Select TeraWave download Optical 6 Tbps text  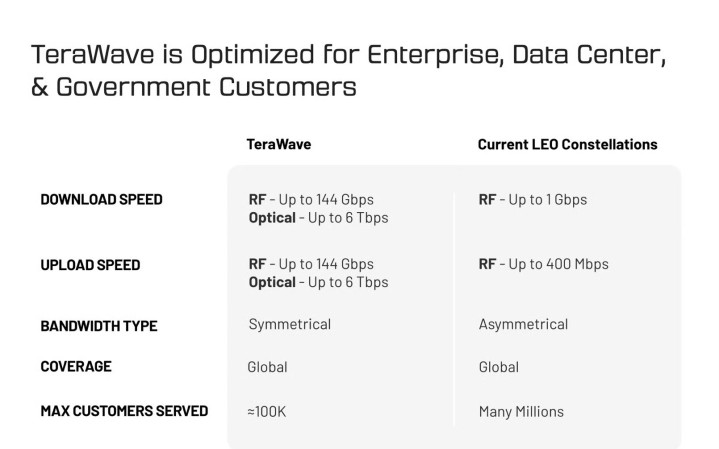tap(318, 217)
